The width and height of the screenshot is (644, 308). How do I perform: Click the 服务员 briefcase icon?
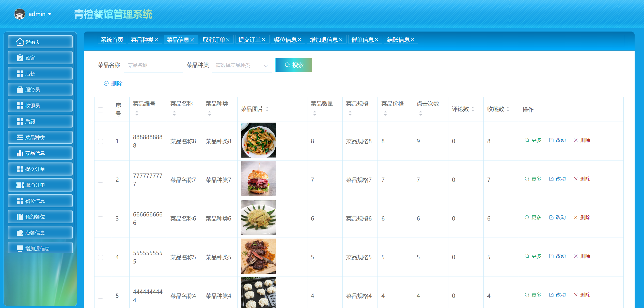tap(20, 89)
